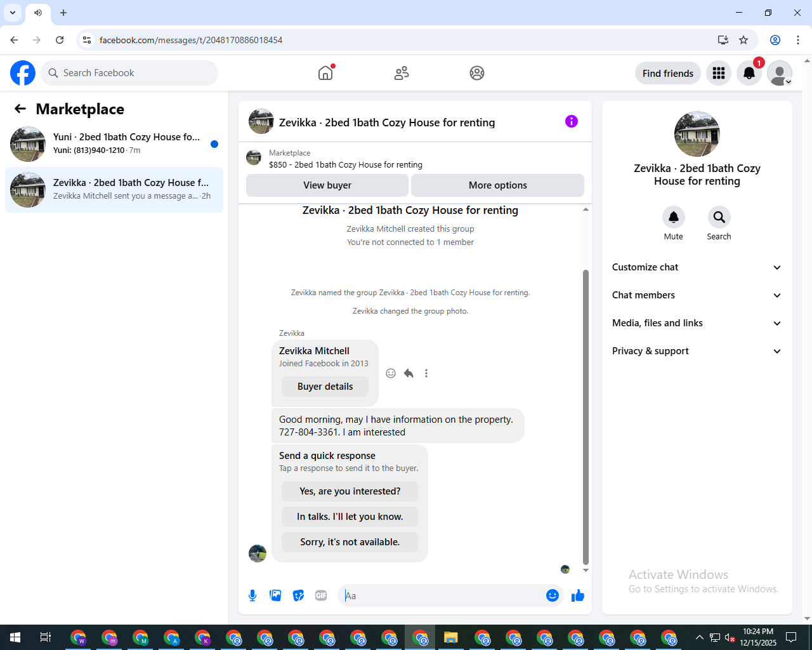Open the emoji picker in message box

click(x=553, y=595)
